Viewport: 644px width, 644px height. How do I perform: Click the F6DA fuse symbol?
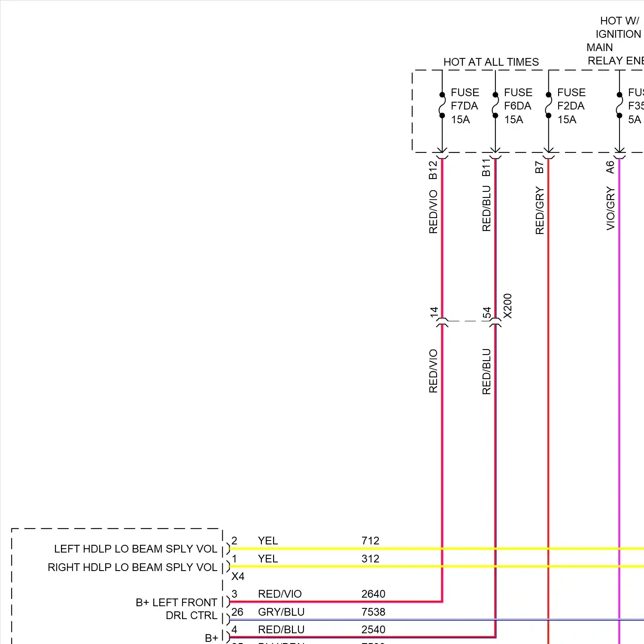pos(495,105)
